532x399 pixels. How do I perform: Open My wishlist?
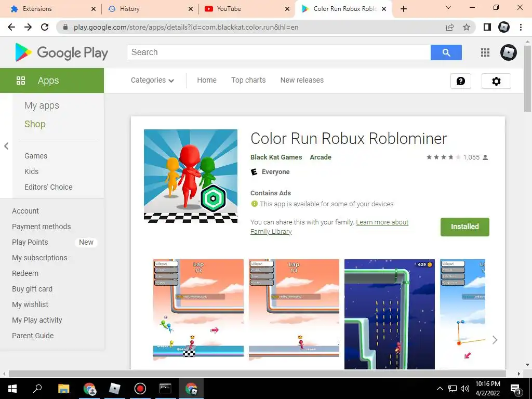pos(30,304)
